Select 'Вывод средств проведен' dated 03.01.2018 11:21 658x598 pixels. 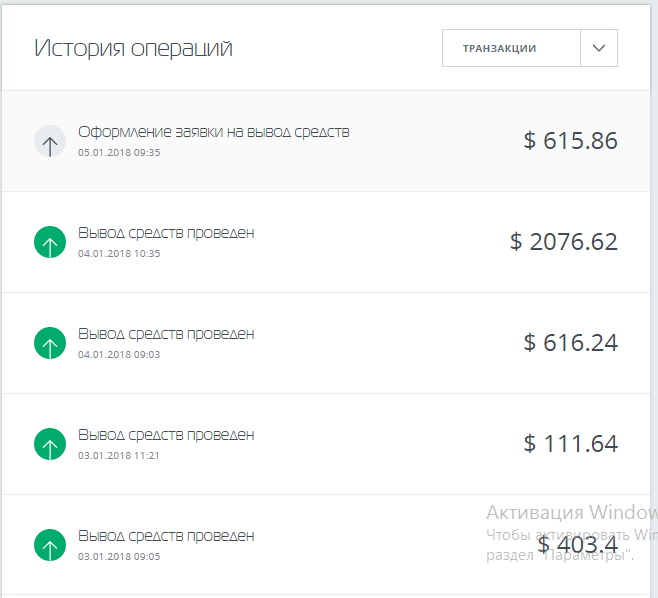[166, 435]
